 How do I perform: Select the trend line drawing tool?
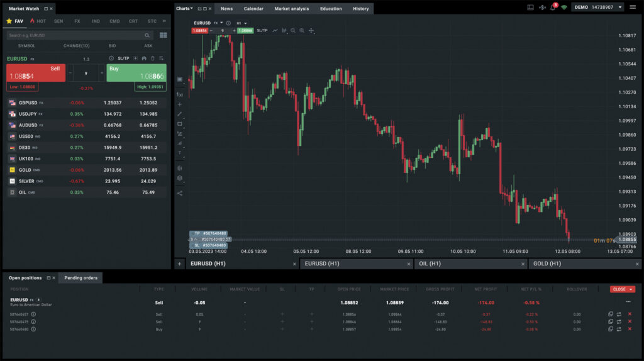click(x=180, y=114)
